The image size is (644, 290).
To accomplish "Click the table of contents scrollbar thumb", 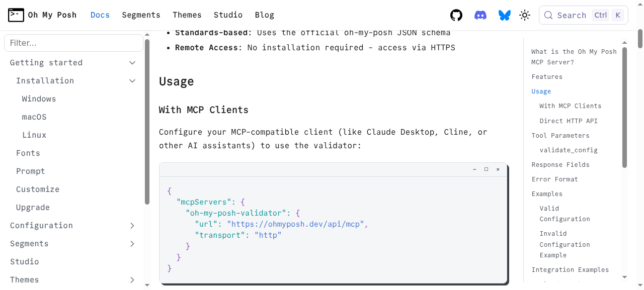I will [x=624, y=107].
